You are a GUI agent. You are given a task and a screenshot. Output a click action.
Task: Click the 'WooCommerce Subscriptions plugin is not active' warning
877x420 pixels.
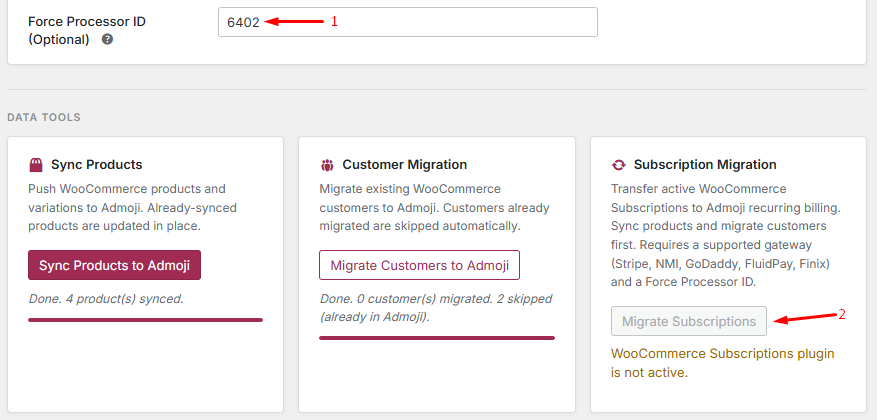722,363
